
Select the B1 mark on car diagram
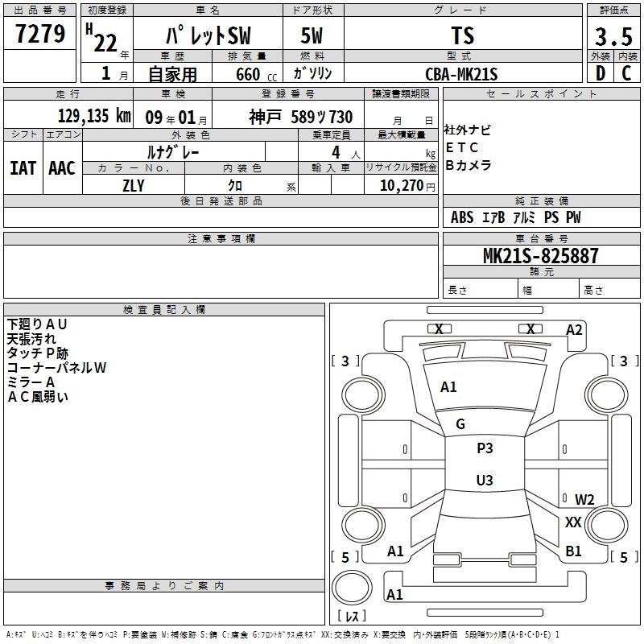(x=573, y=551)
